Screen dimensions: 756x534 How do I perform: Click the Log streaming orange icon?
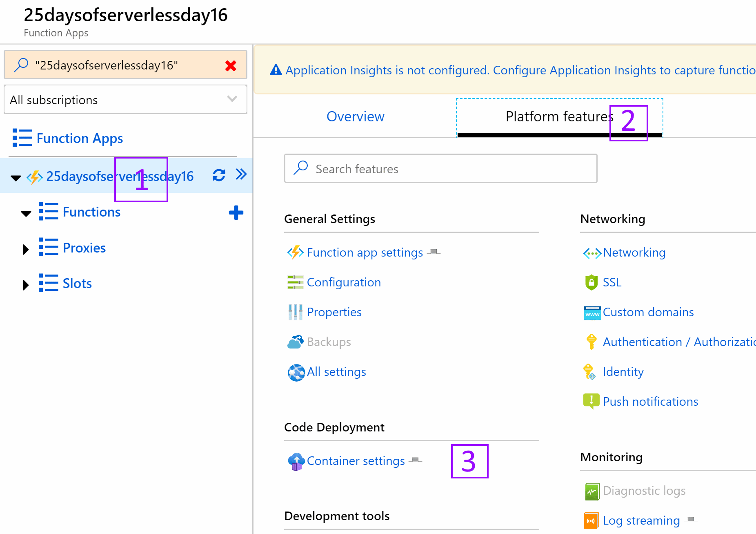point(591,521)
